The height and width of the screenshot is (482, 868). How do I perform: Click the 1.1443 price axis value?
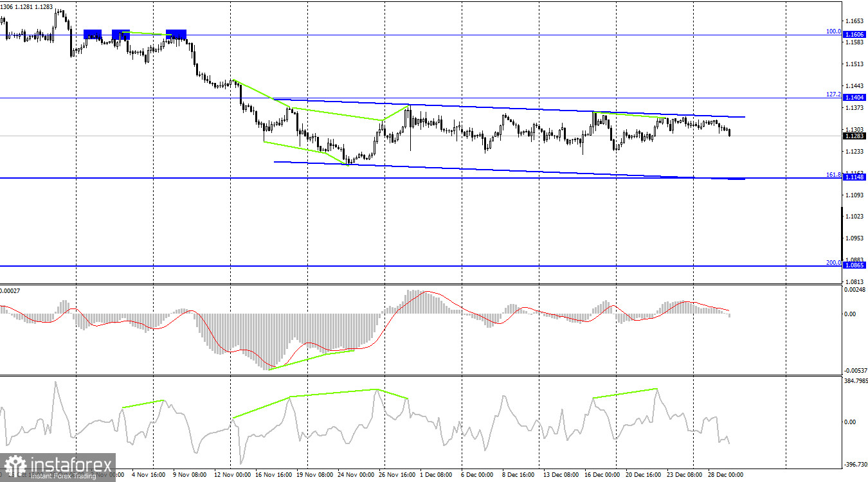[855, 86]
